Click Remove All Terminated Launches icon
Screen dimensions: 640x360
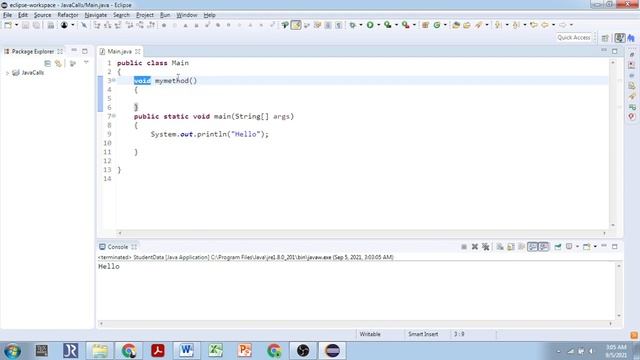(485, 247)
